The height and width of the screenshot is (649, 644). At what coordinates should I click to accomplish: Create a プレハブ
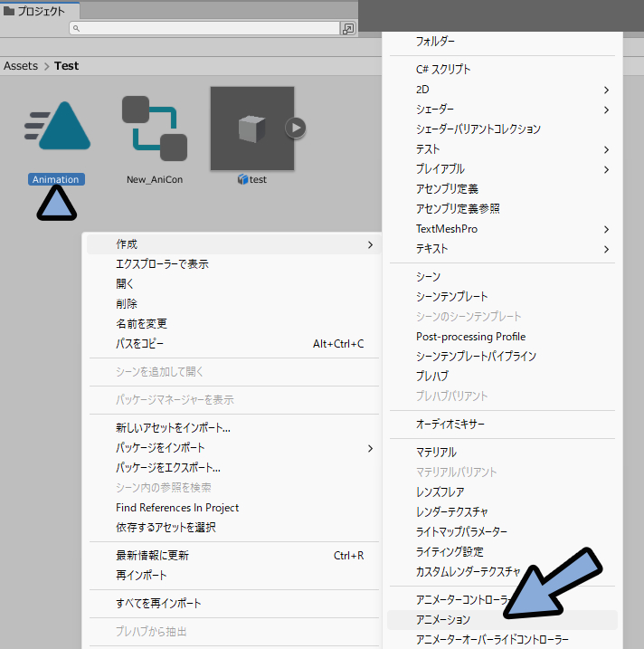(x=502, y=377)
